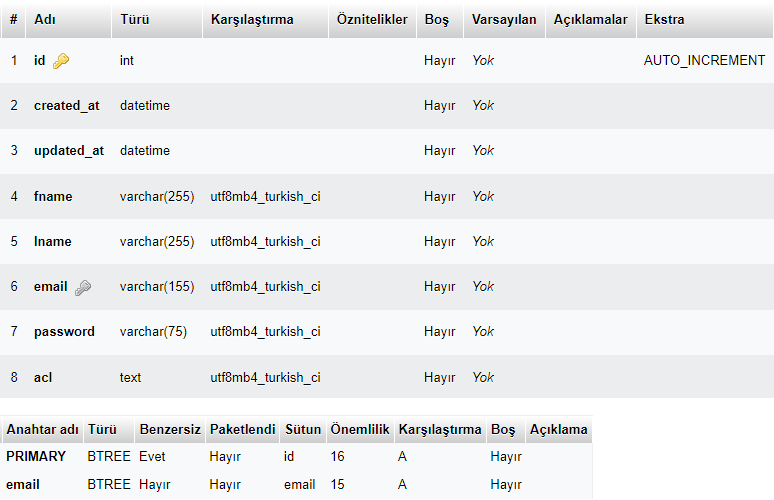
Task: Click the Benzersiz header in indexes table
Action: 169,430
